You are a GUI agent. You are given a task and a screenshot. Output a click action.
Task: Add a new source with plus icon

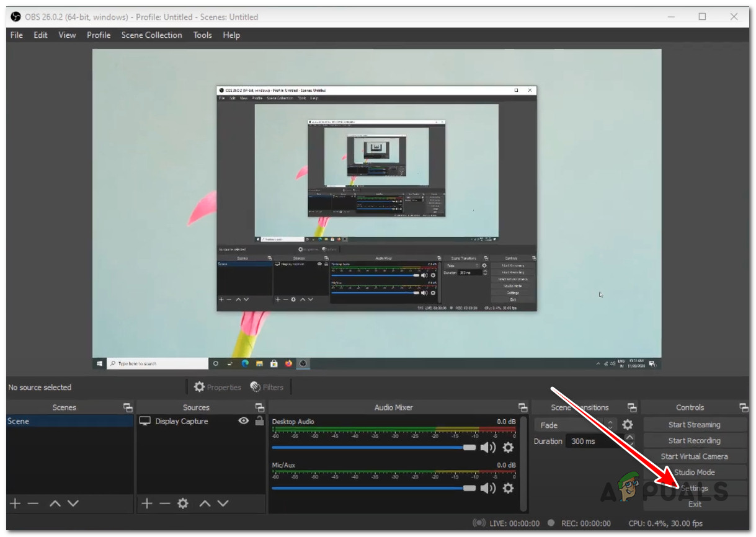(x=146, y=504)
